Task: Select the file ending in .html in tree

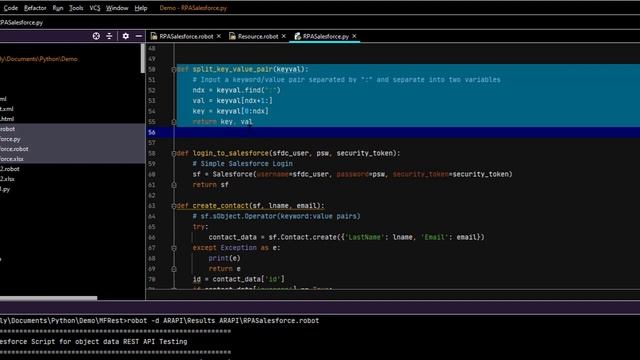Action: (x=7, y=119)
